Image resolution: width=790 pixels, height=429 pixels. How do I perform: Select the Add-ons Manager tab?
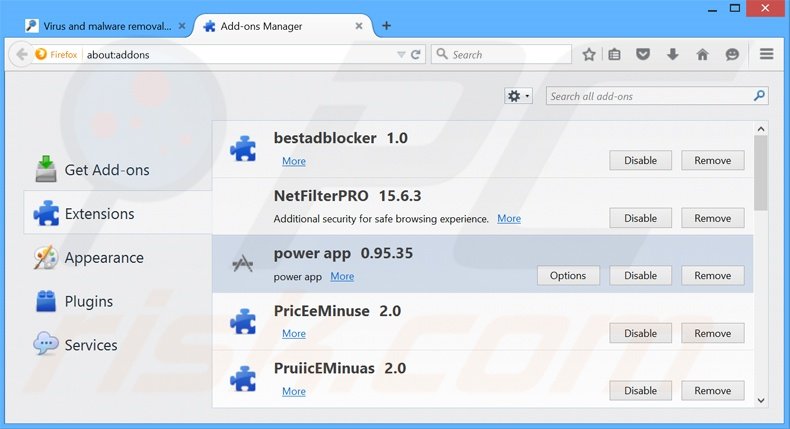(283, 26)
